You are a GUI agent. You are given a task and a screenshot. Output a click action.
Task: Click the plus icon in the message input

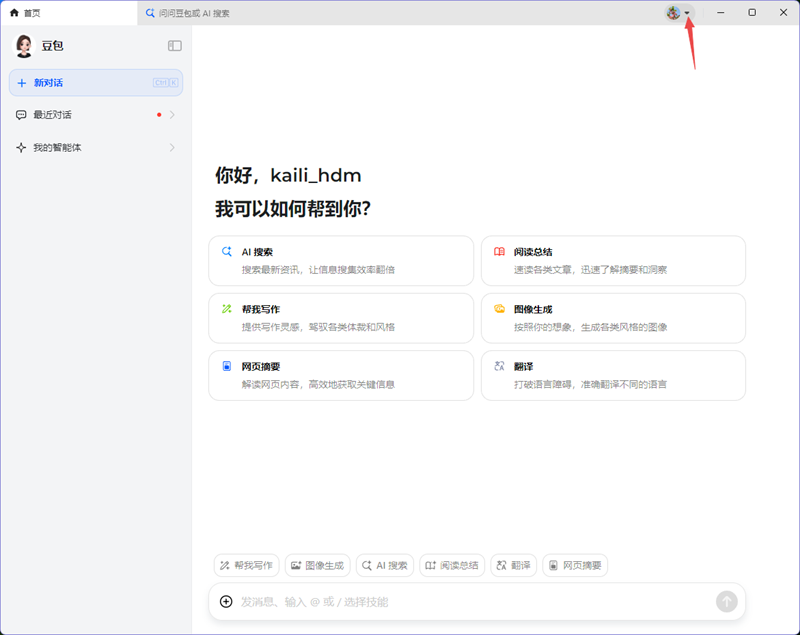225,602
